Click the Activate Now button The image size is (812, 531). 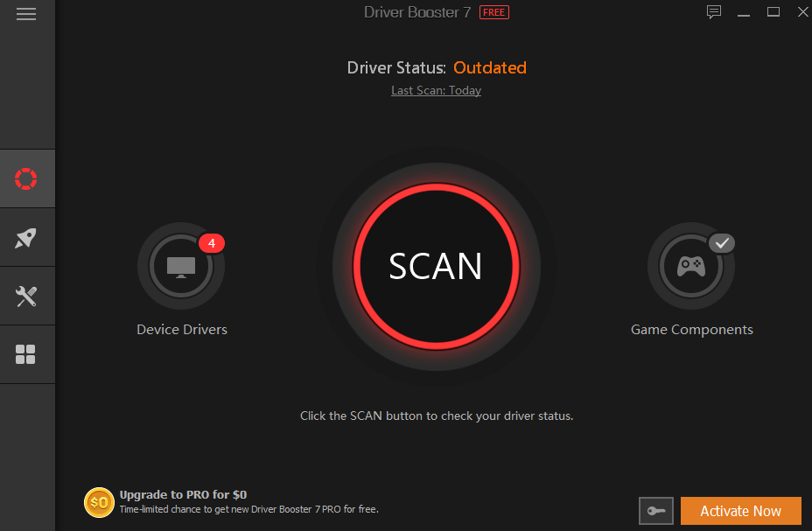click(x=740, y=511)
